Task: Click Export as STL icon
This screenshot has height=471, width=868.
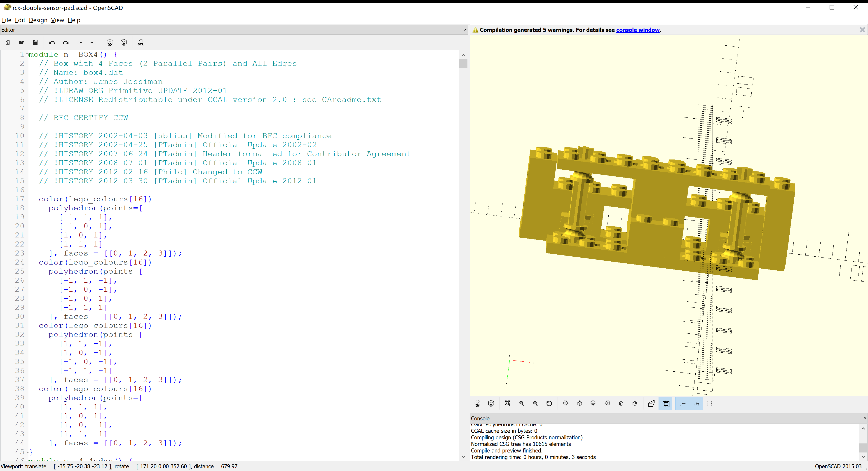Action: [x=141, y=42]
